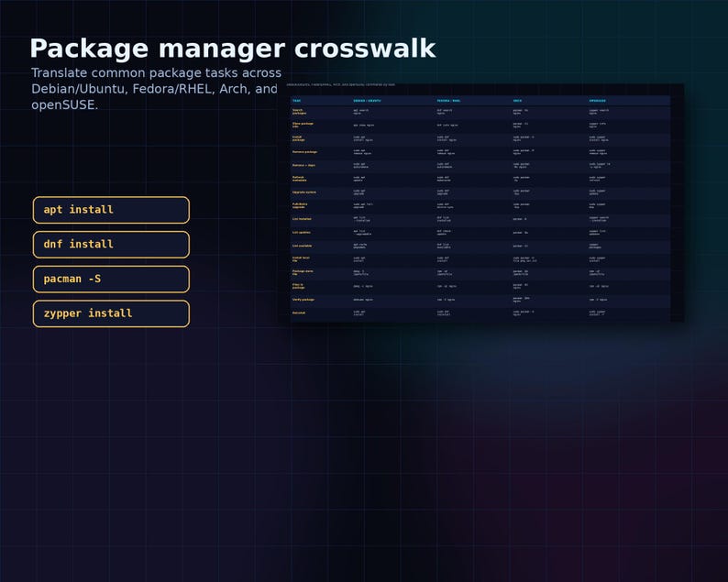Click the "ARCH" column header
Screen dimensions: 728x582
click(517, 101)
